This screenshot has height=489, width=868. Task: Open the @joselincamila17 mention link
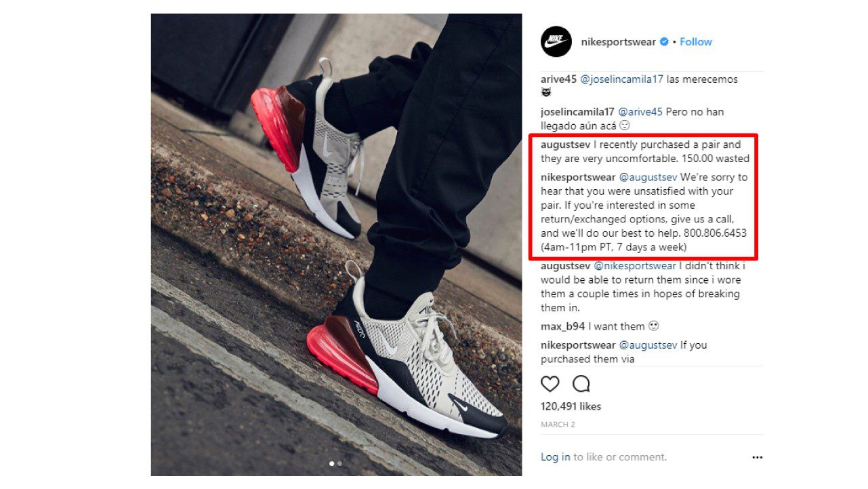622,79
